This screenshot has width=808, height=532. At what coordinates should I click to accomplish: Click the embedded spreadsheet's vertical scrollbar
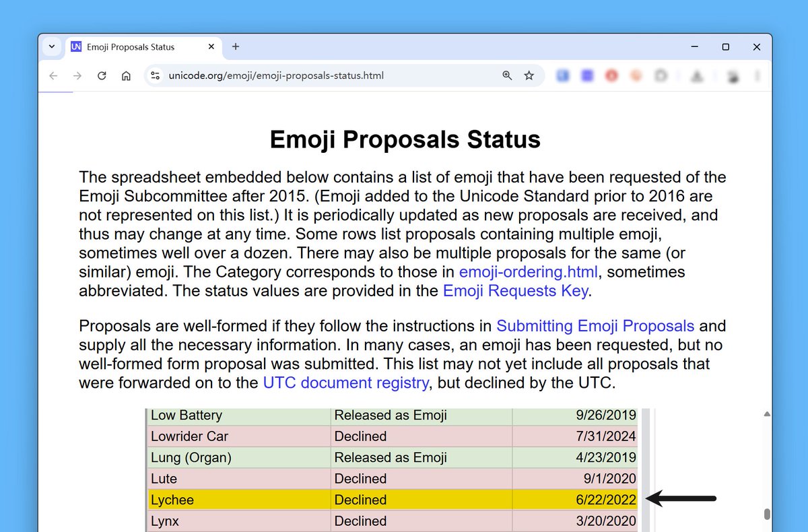click(x=646, y=470)
